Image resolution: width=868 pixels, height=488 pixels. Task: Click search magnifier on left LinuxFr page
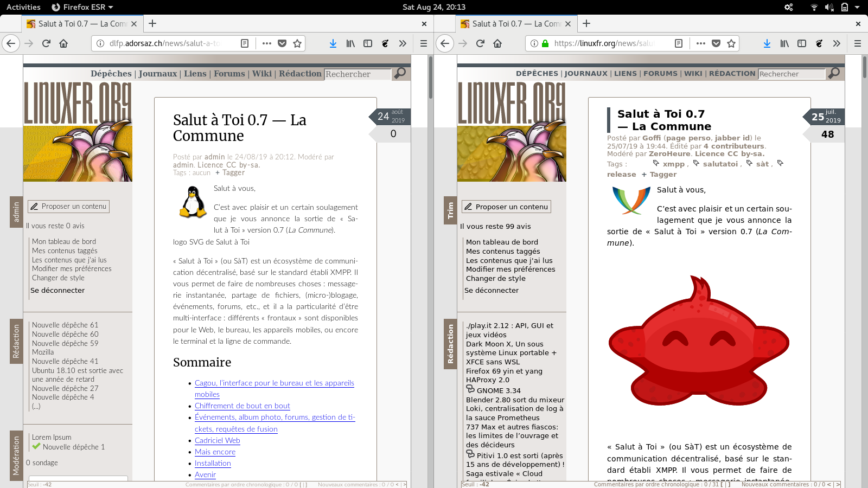[x=400, y=73]
